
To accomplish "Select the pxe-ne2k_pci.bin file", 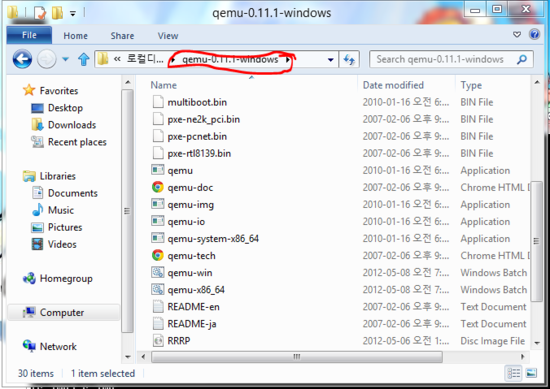I will point(203,119).
